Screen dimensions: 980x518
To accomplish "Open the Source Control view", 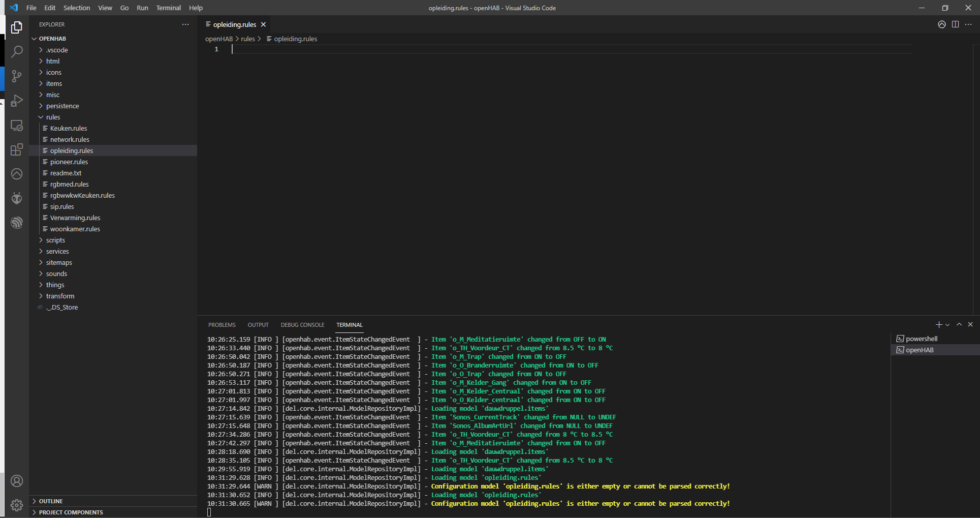I will (x=17, y=76).
